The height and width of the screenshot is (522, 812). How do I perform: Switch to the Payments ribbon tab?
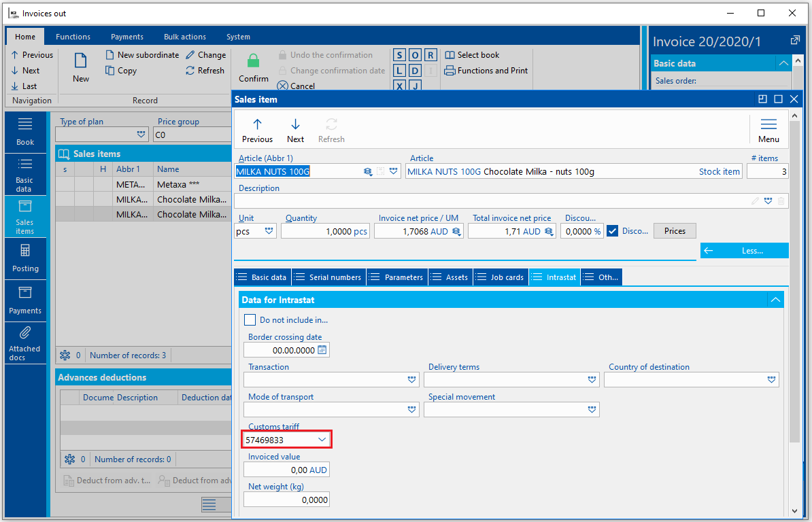(x=127, y=37)
